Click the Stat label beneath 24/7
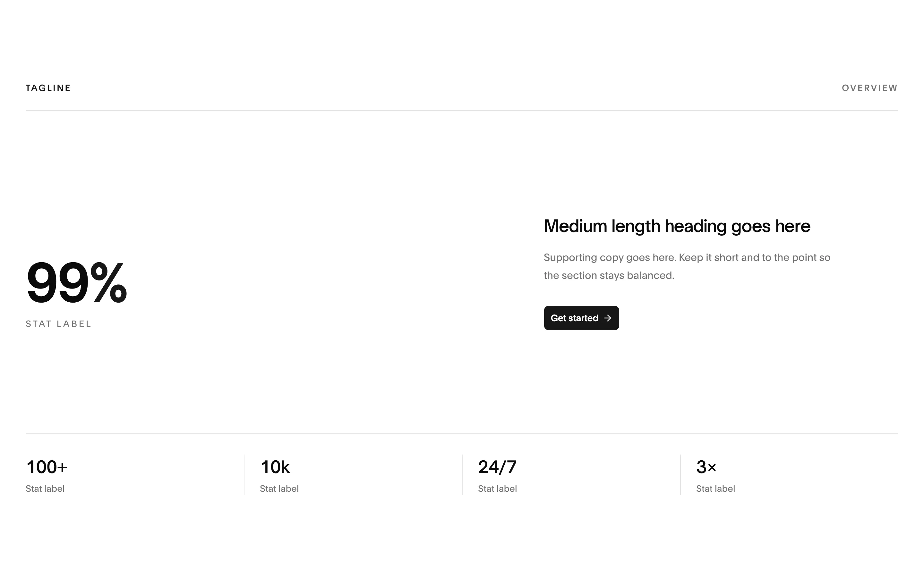 click(x=497, y=489)
